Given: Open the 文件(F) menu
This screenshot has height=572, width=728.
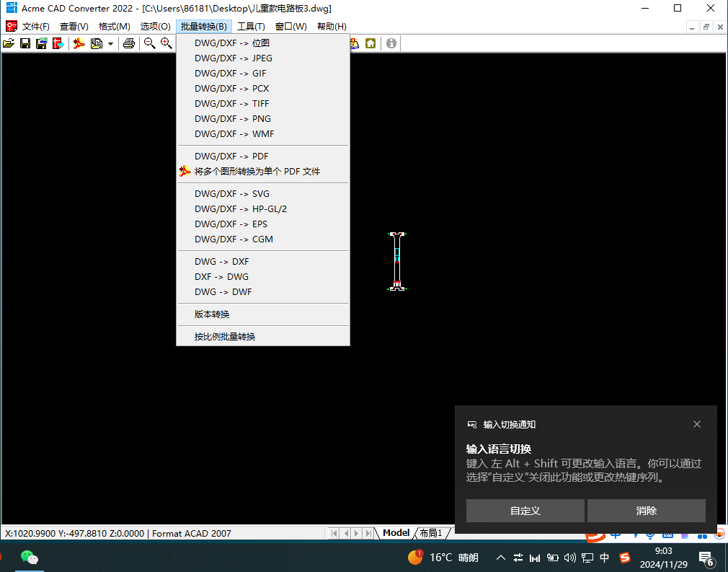Looking at the screenshot, I should click(x=36, y=27).
